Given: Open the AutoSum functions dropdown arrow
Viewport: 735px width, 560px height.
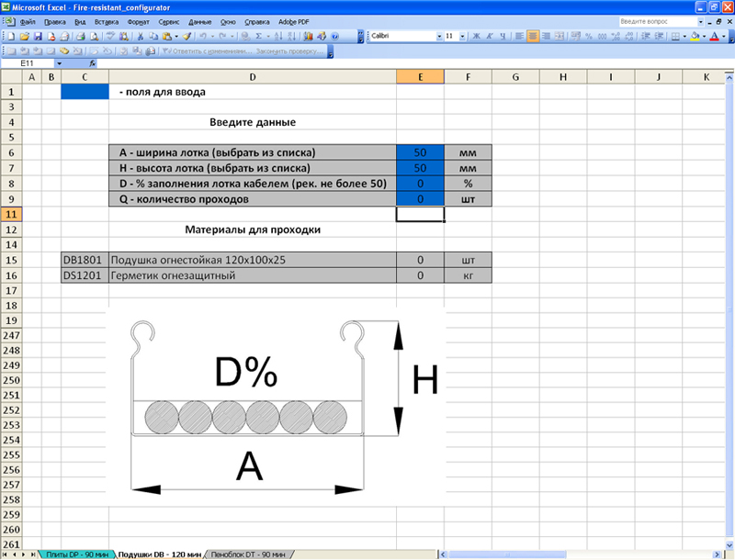Looking at the screenshot, I should [268, 36].
